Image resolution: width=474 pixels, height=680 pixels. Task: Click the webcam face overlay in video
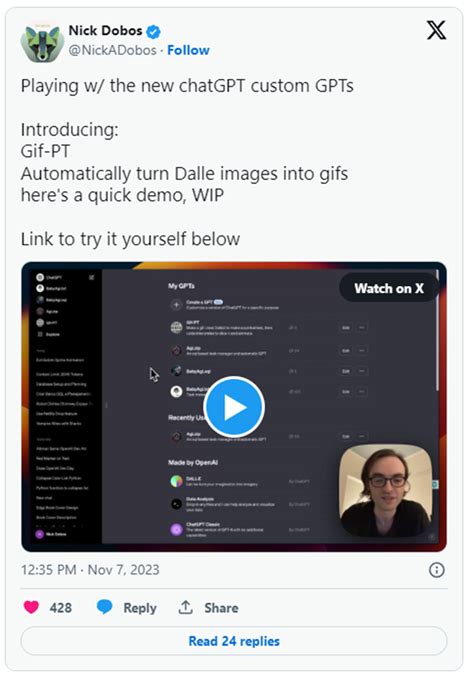click(386, 489)
